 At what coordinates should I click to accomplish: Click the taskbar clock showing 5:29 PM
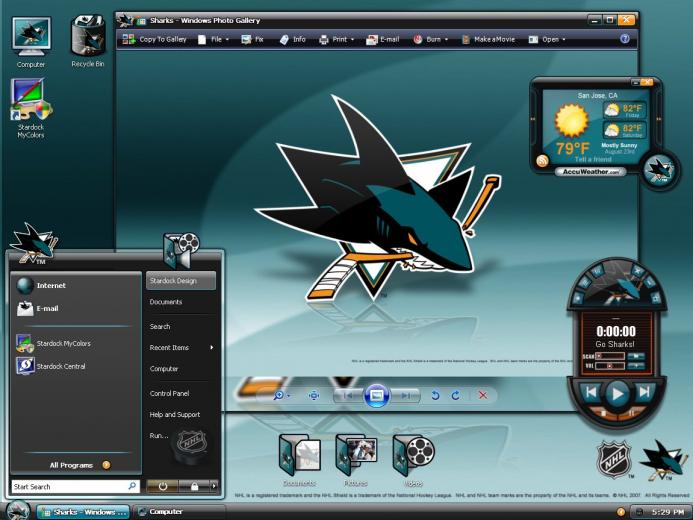tap(668, 512)
